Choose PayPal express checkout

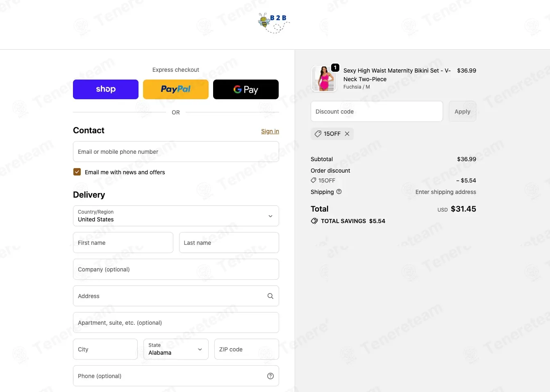click(176, 89)
